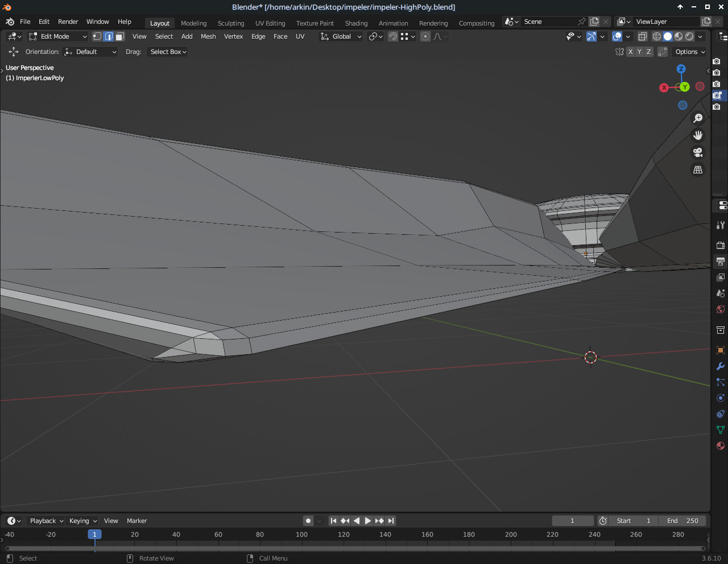Screen dimensions: 728x564
Task: Click the current frame field
Action: pos(573,521)
